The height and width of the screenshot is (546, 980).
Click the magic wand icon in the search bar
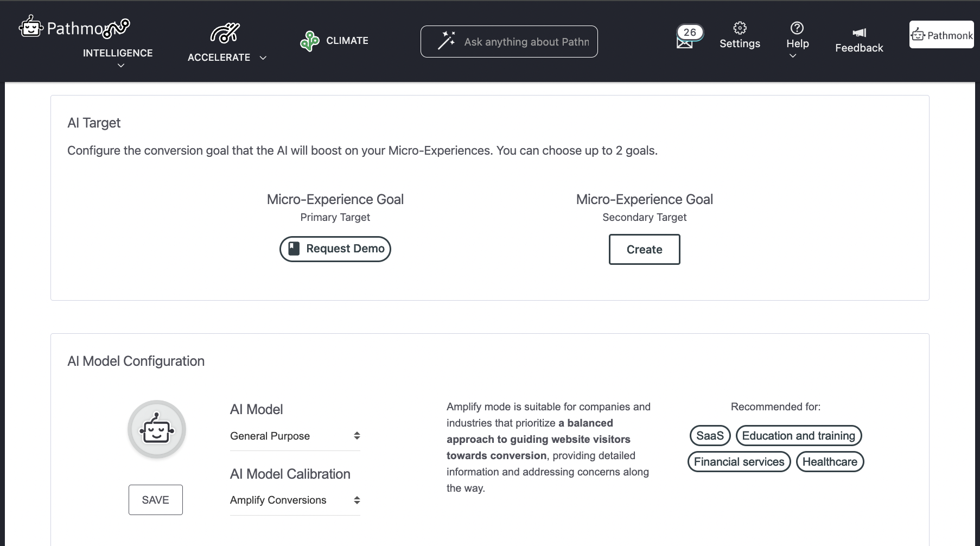(446, 40)
